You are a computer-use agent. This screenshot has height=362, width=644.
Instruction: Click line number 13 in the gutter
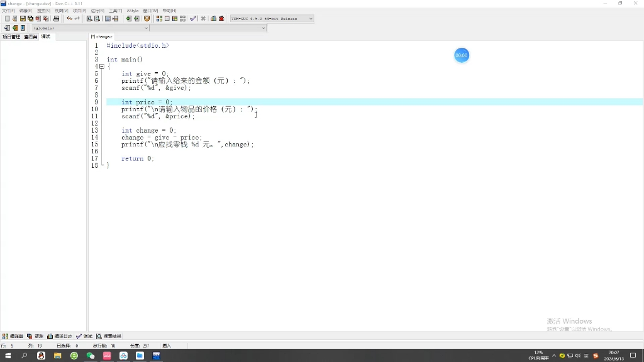[95, 130]
